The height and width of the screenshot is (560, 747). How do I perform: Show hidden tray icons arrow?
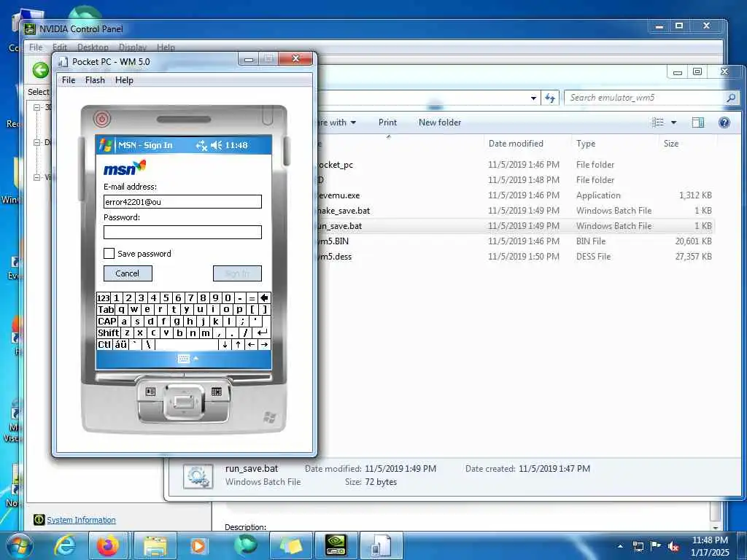tap(620, 546)
